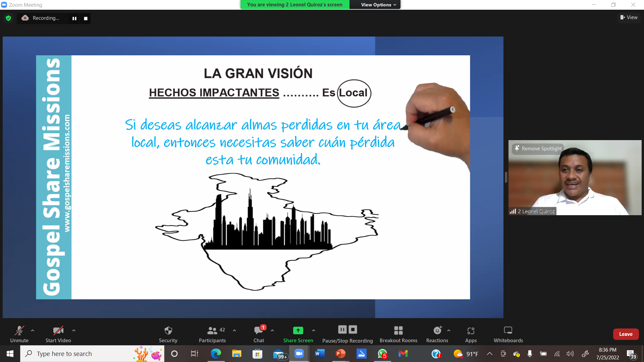Click the green encryption shield icon
Screen dimensions: 644x362
pos(8,18)
